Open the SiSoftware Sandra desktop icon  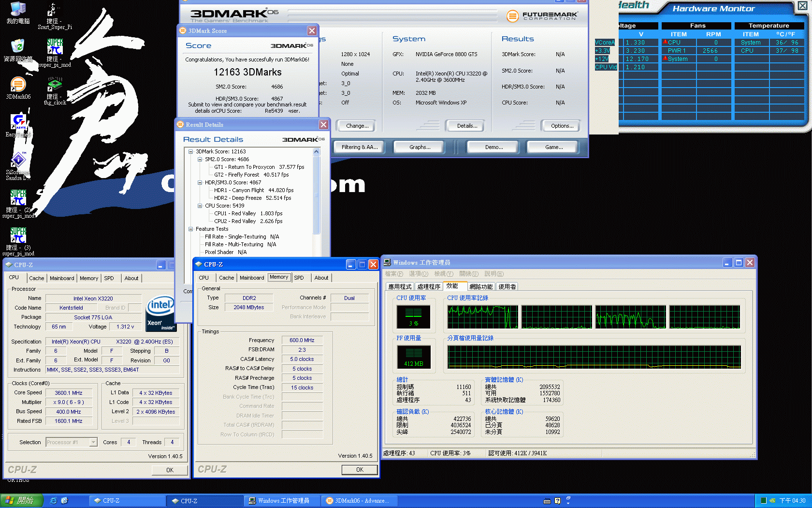[18, 160]
